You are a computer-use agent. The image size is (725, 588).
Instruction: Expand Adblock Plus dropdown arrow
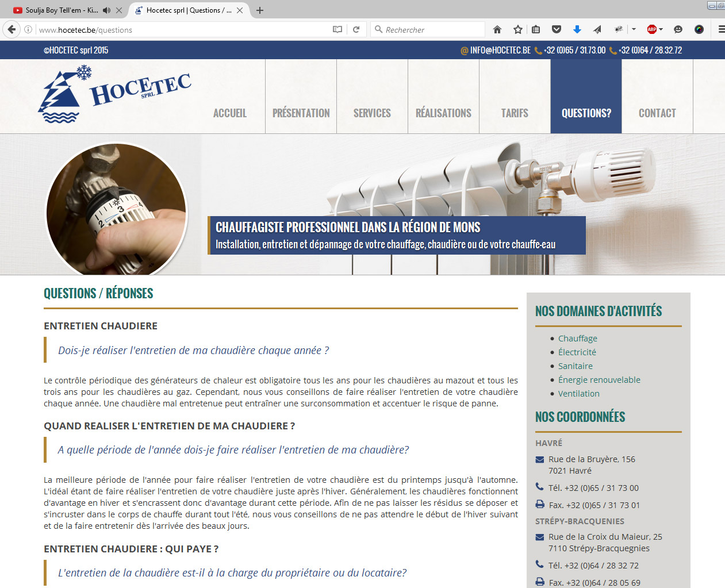661,29
